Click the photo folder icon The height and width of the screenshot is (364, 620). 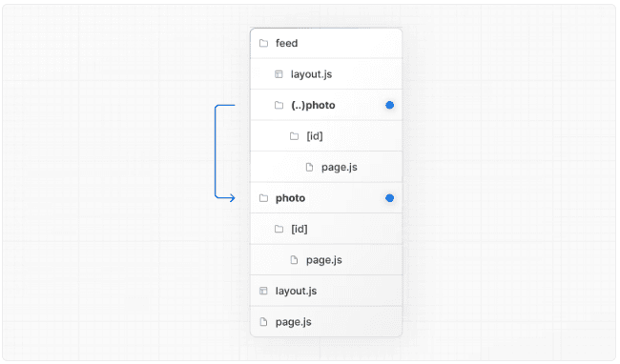[x=263, y=198]
